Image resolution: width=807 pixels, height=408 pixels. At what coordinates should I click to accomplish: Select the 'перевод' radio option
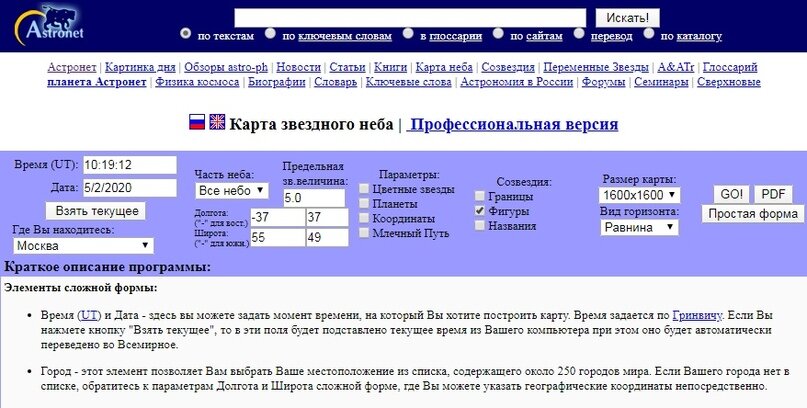pos(579,33)
